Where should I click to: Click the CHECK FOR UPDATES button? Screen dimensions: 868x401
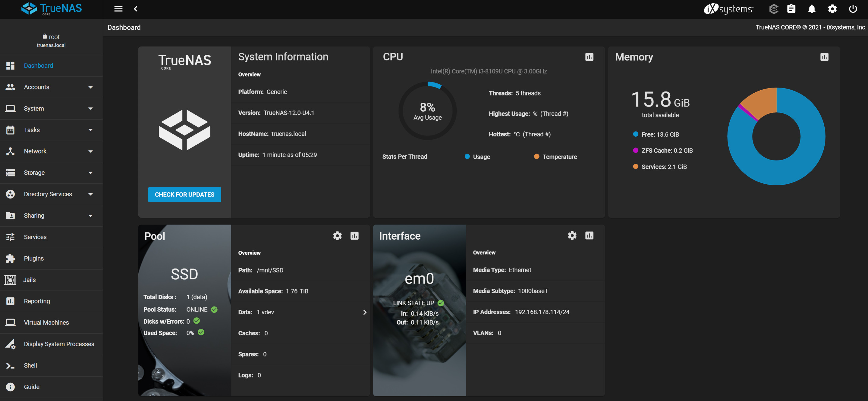[184, 194]
